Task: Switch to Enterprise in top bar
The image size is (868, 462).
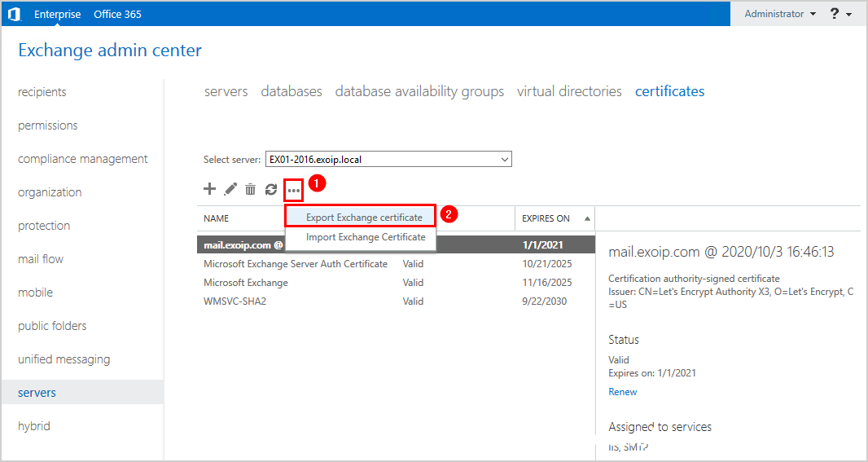Action: pos(58,14)
